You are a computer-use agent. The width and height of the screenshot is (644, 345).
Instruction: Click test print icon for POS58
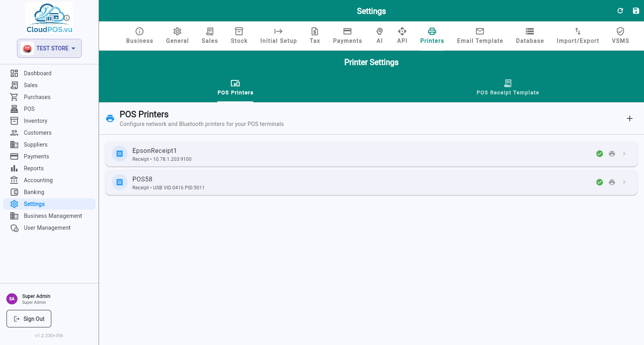pos(612,182)
